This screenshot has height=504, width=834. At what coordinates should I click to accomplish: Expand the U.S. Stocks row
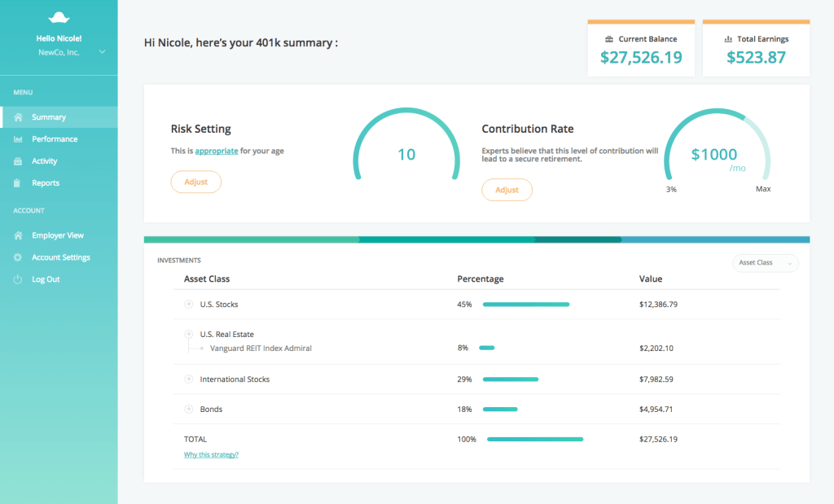(x=189, y=305)
